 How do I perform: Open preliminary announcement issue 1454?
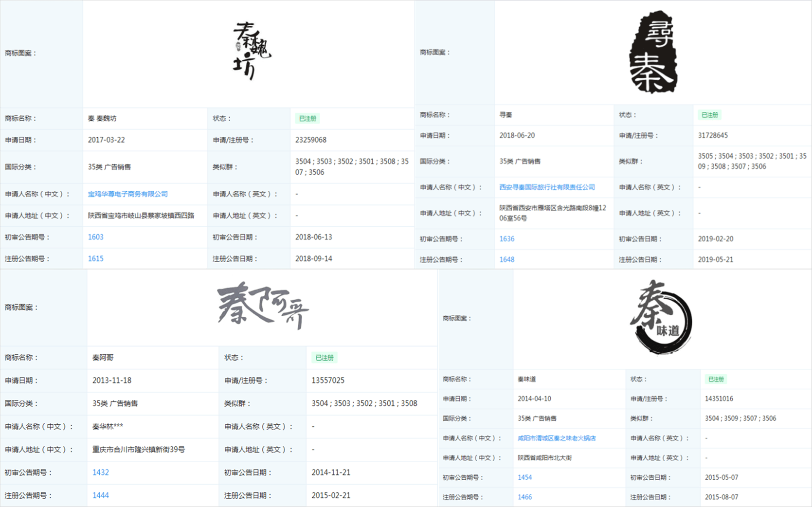[524, 478]
